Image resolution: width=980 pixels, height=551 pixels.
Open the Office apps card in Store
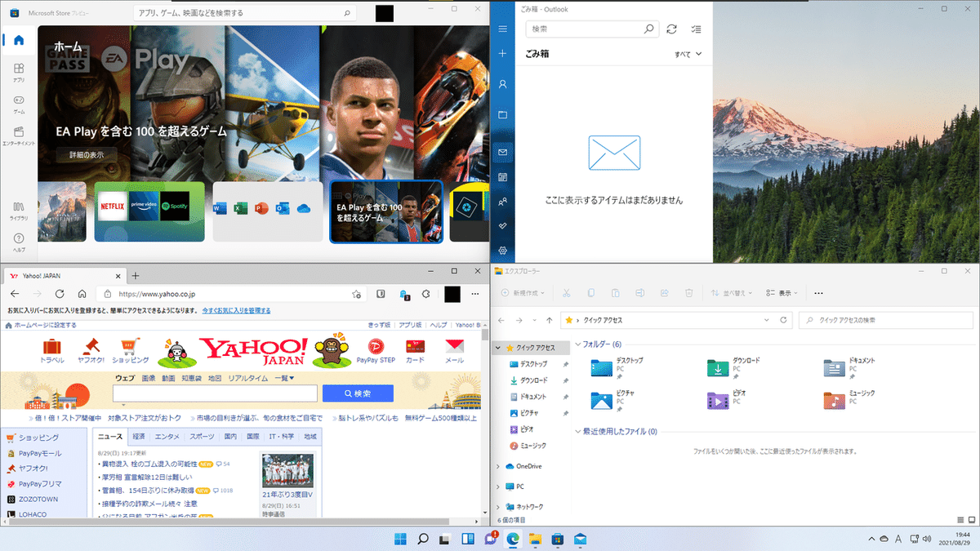pos(267,211)
